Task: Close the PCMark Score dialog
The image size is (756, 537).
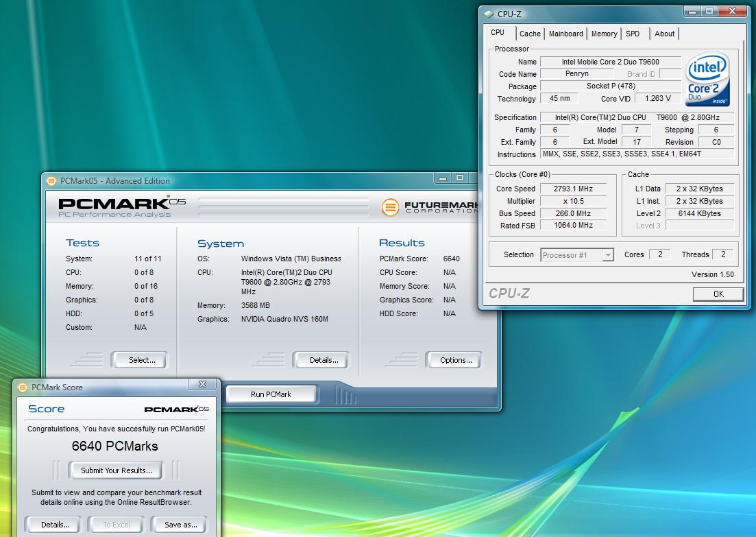Action: 202,384
